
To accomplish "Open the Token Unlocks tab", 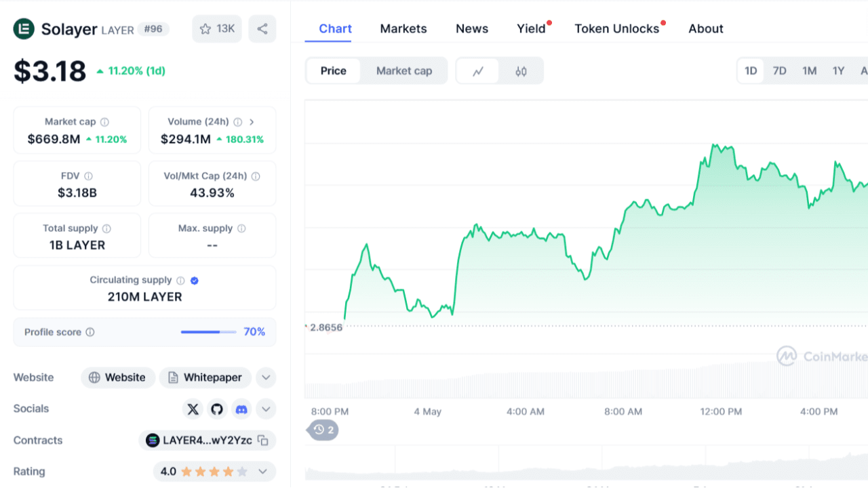I will click(616, 28).
